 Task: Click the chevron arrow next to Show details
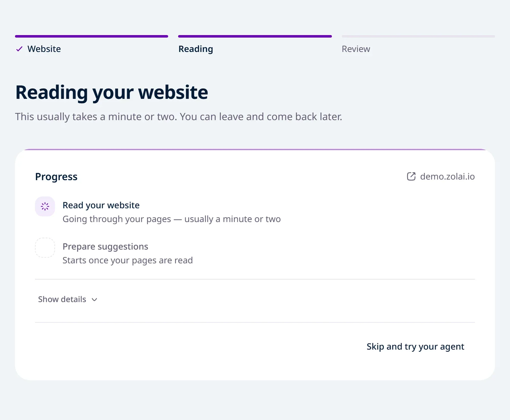(94, 299)
